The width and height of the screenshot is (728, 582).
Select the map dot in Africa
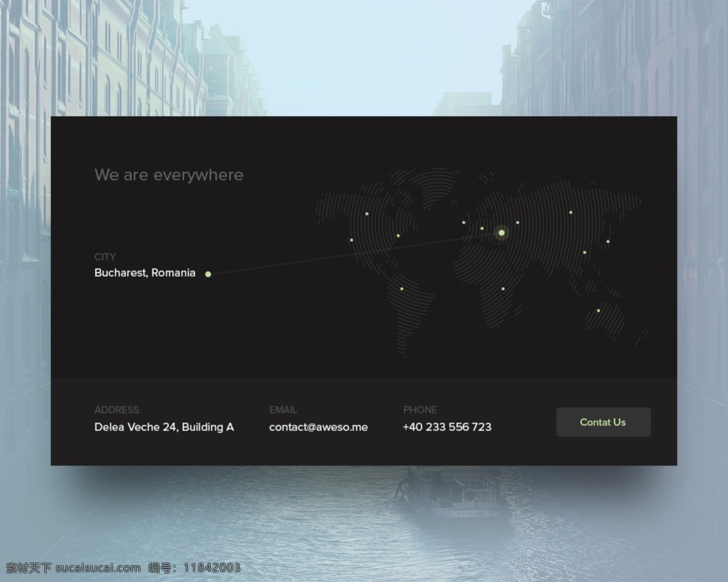(x=503, y=289)
